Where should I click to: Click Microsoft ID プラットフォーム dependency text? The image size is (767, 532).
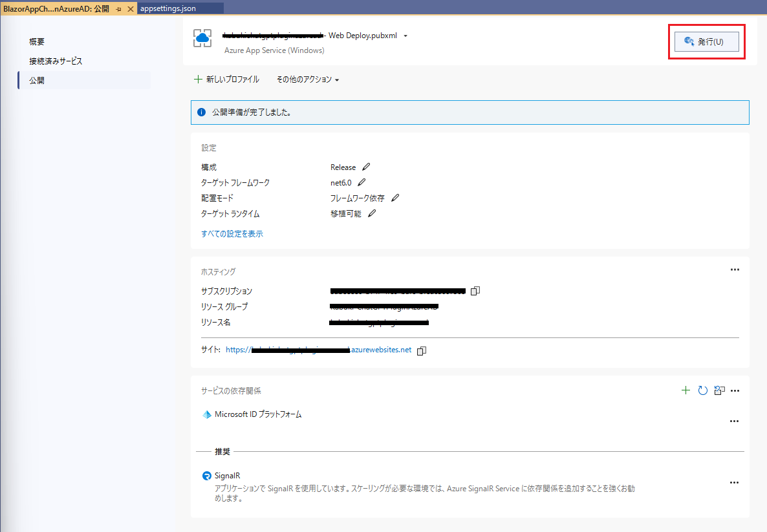click(x=258, y=414)
